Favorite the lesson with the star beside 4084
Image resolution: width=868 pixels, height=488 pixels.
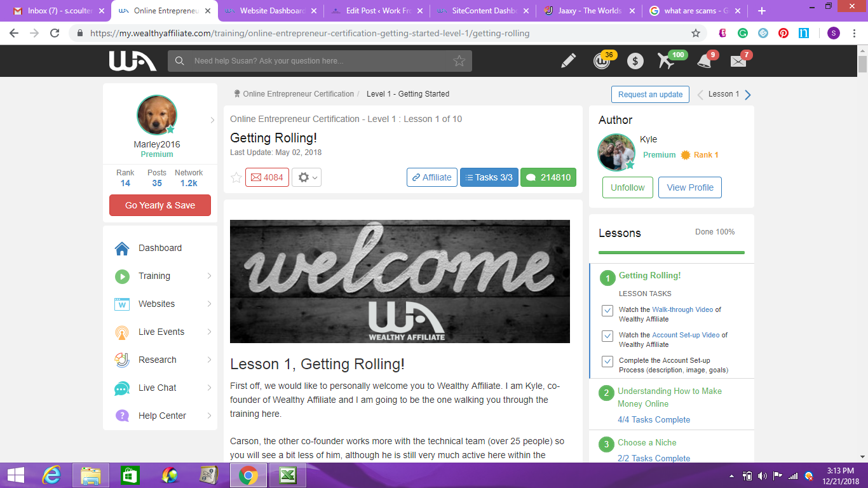[x=236, y=177]
